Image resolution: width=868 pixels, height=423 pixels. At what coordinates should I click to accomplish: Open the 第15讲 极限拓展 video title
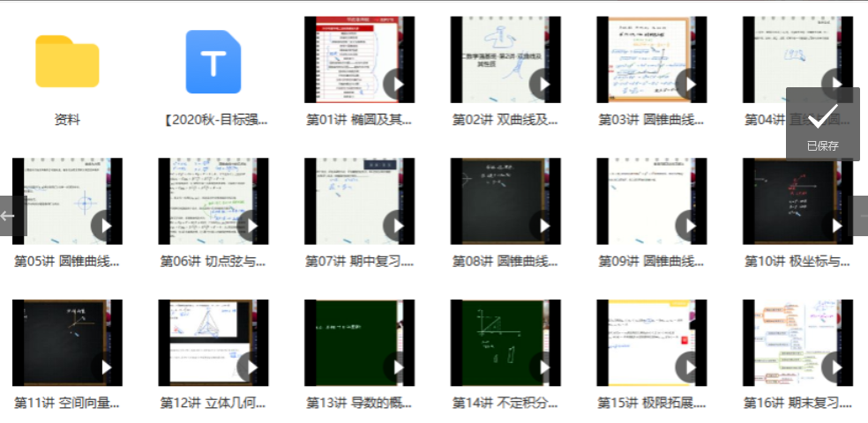point(652,403)
